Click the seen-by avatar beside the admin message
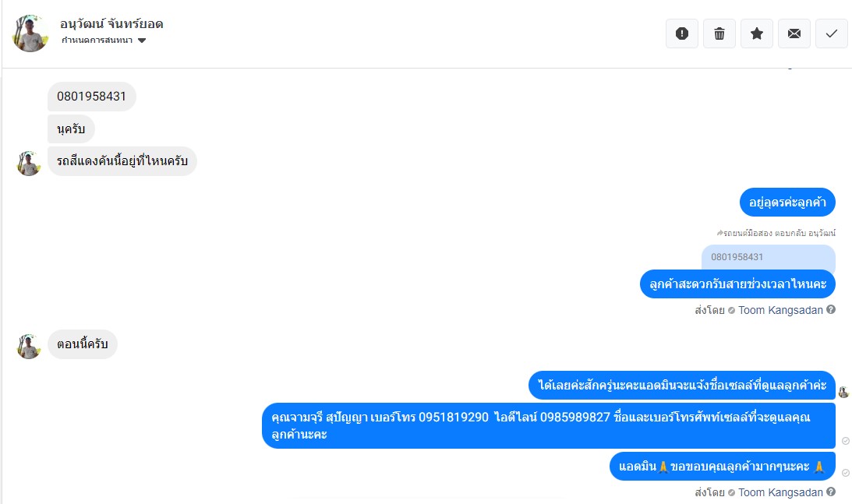 point(844,392)
